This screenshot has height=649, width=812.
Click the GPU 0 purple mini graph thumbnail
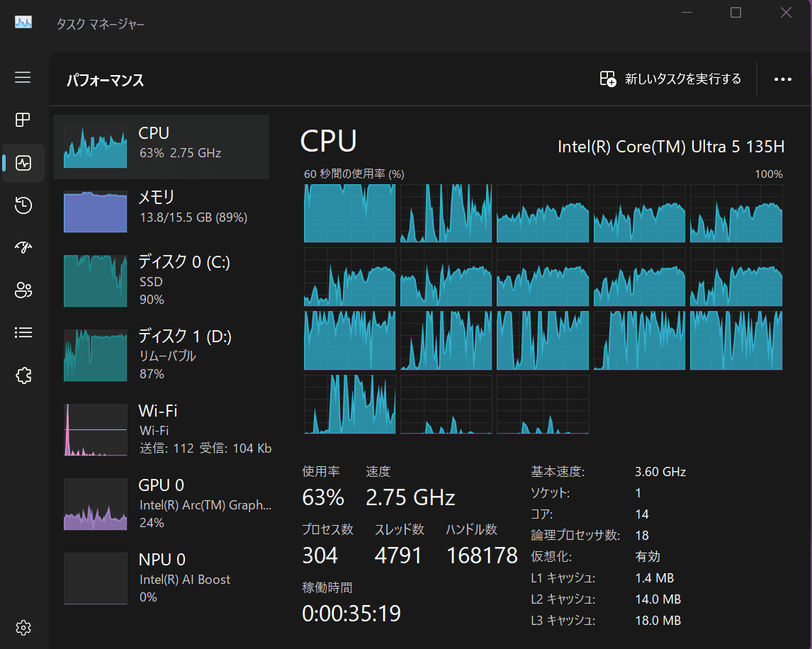[x=95, y=504]
